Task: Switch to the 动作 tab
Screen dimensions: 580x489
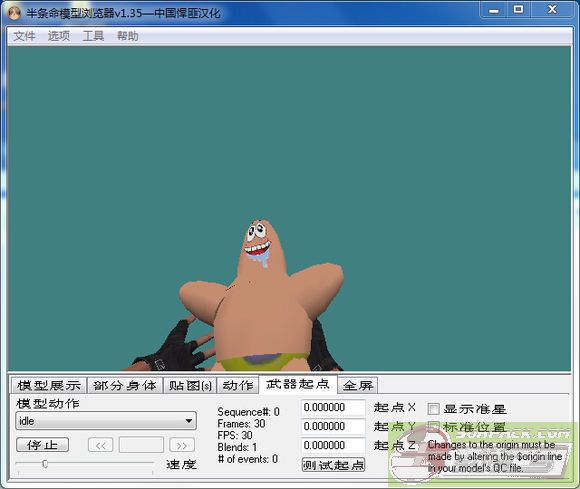Action: pos(237,385)
